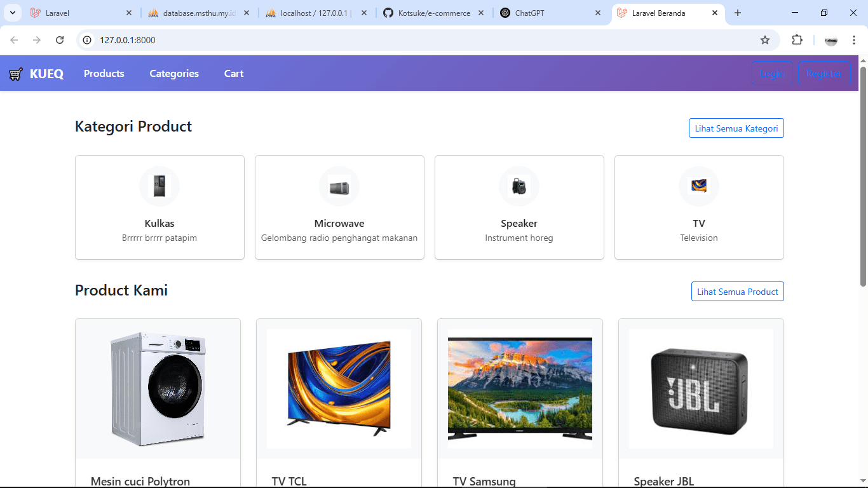
Task: Click the KUEQ shopping cart logo icon
Action: pyautogui.click(x=16, y=74)
